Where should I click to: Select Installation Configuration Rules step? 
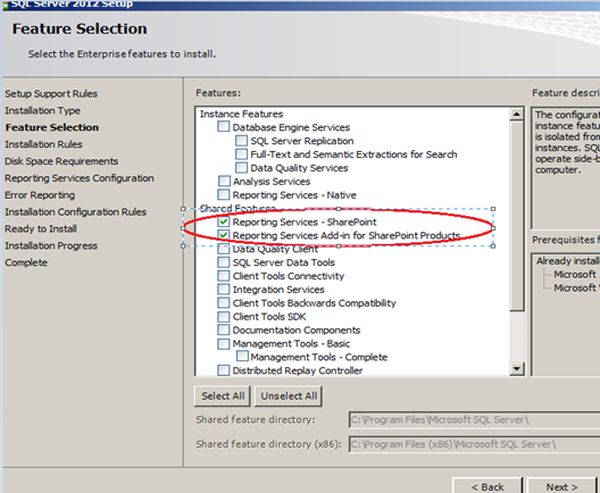[x=75, y=212]
